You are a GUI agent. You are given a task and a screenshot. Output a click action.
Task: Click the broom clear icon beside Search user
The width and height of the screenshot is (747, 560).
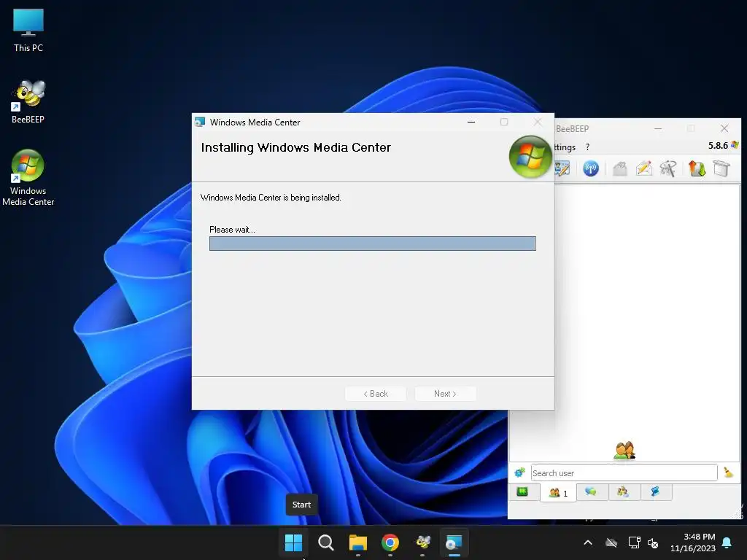(x=729, y=472)
